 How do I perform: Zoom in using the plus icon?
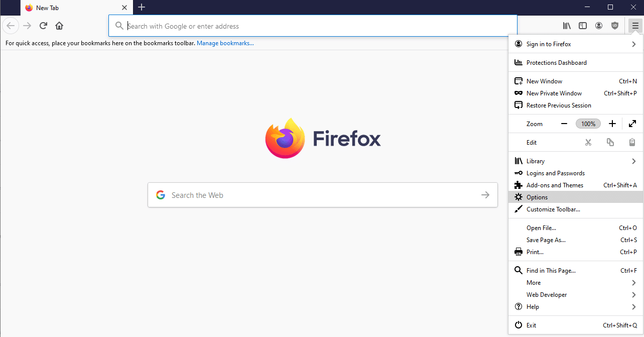[x=612, y=124]
